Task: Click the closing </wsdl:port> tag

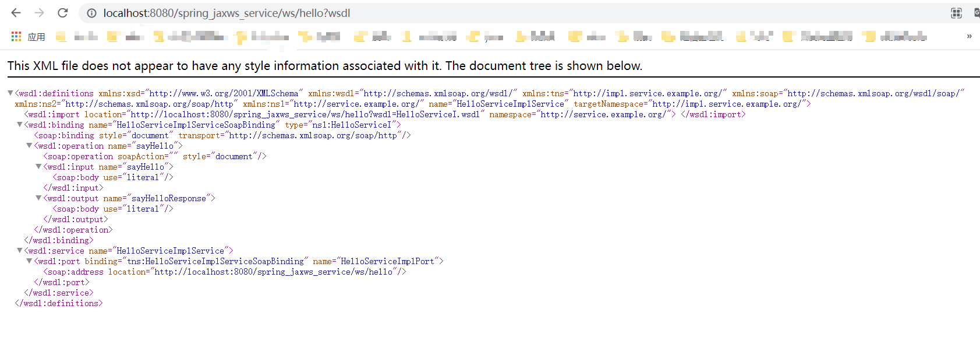Action: point(62,282)
